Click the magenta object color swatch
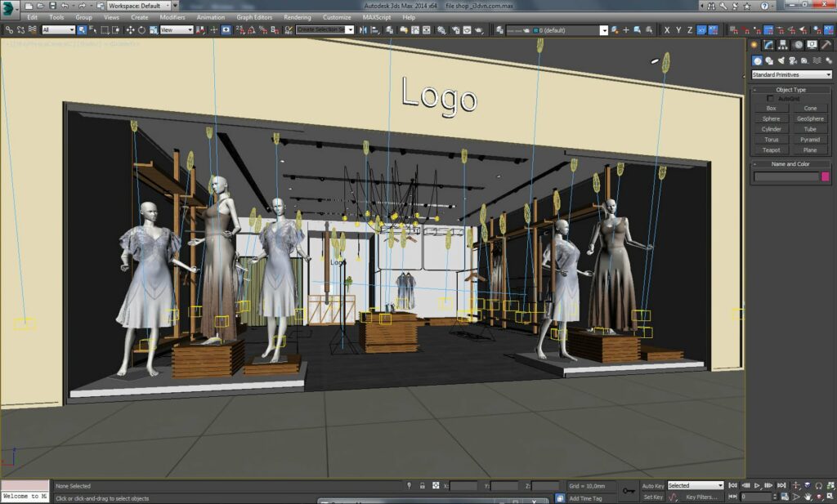Viewport: 837px width, 504px height. (x=826, y=176)
